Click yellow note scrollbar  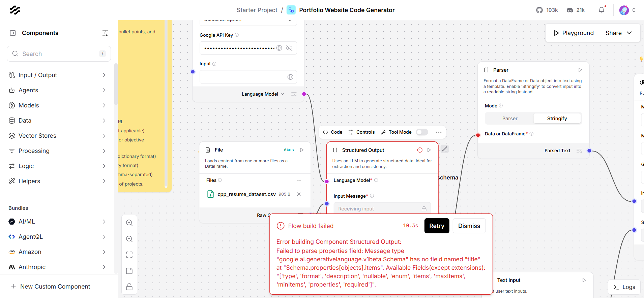tap(166, 104)
